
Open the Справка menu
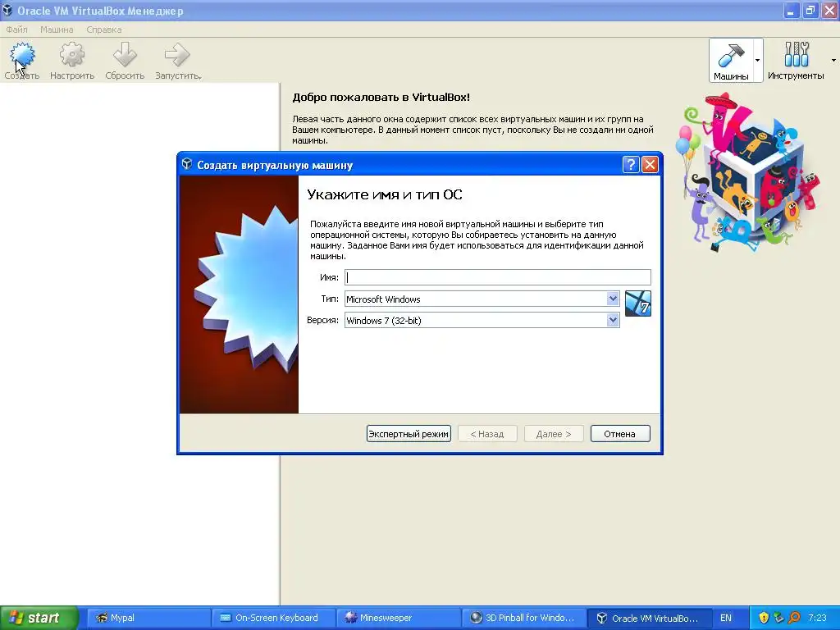(x=104, y=30)
